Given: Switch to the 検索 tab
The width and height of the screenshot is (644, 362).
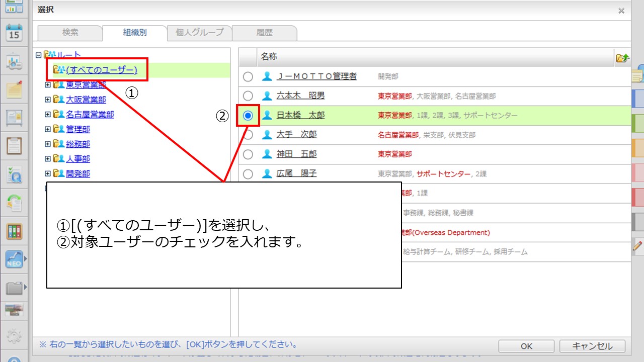Looking at the screenshot, I should click(70, 33).
